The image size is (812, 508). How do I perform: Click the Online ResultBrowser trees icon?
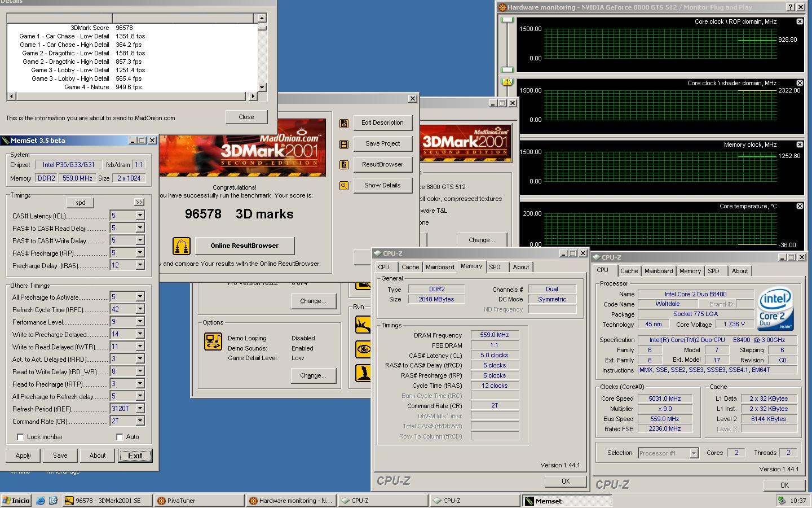tap(181, 246)
